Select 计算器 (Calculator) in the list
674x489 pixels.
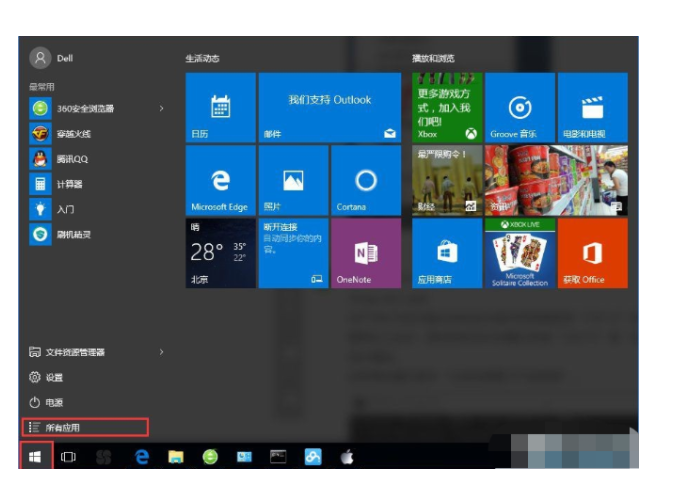(70, 184)
